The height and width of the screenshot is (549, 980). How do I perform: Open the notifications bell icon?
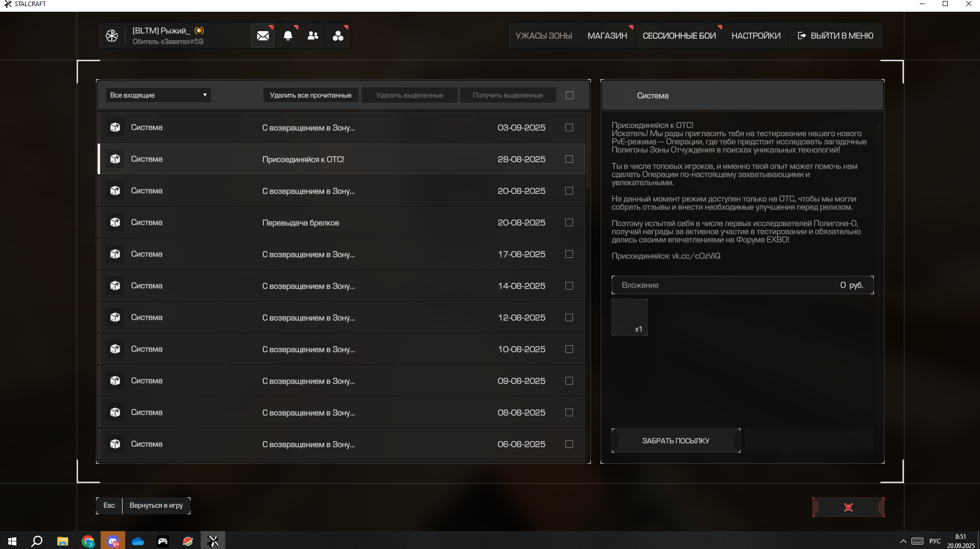click(288, 36)
